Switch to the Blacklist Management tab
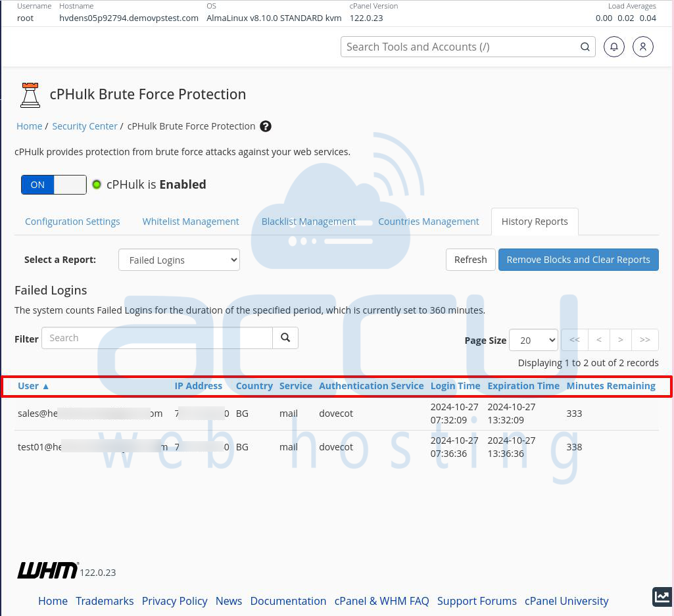 [308, 222]
